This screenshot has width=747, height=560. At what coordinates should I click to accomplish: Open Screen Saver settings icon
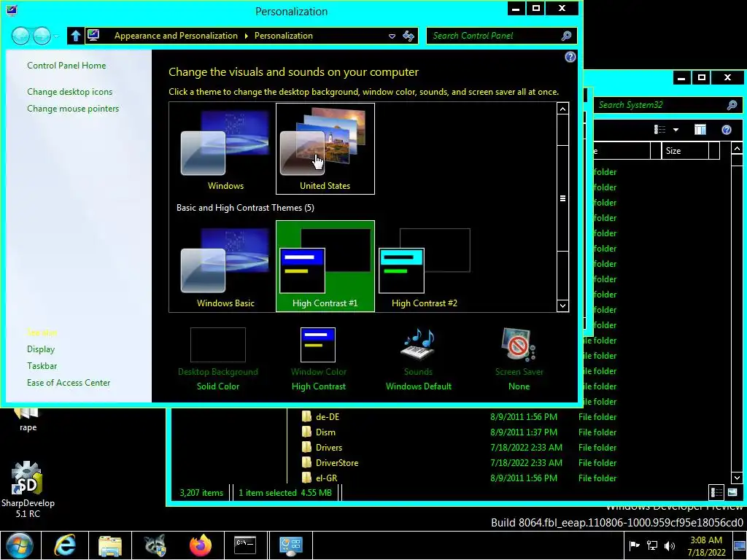[x=519, y=345]
